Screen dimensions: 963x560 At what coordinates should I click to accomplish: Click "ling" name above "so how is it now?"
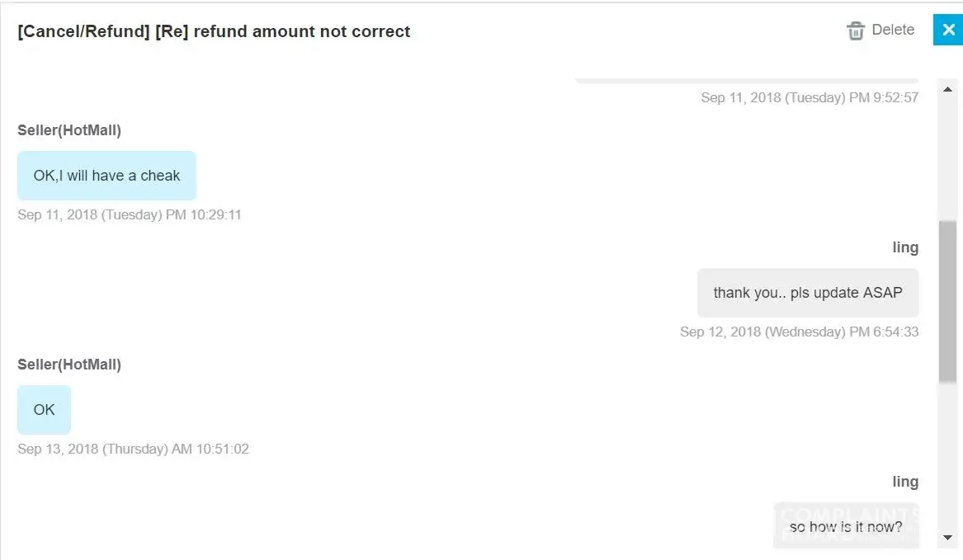(x=905, y=482)
